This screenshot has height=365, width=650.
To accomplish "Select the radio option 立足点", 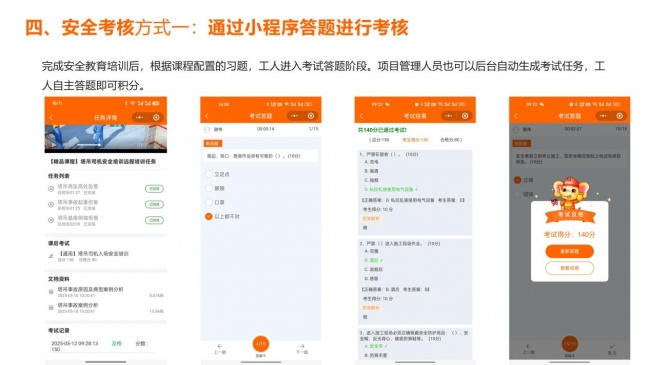I will tap(209, 174).
